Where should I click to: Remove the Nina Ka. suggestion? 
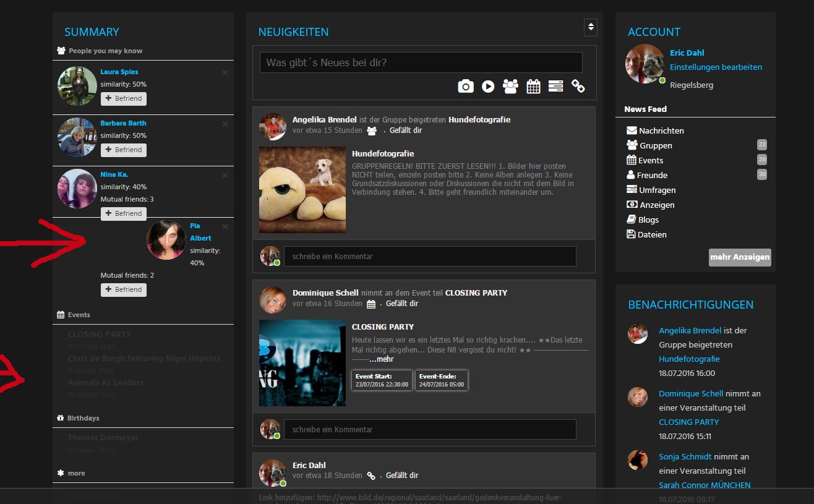pyautogui.click(x=225, y=175)
